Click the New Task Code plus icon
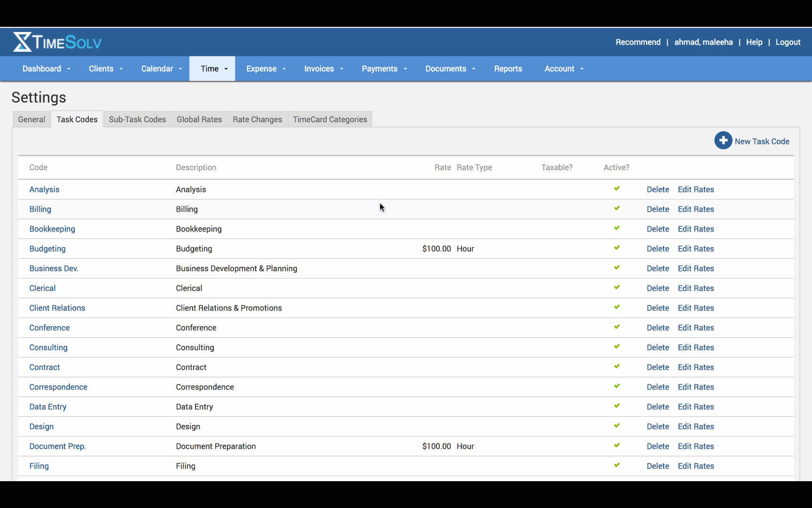This screenshot has height=508, width=812. point(723,141)
